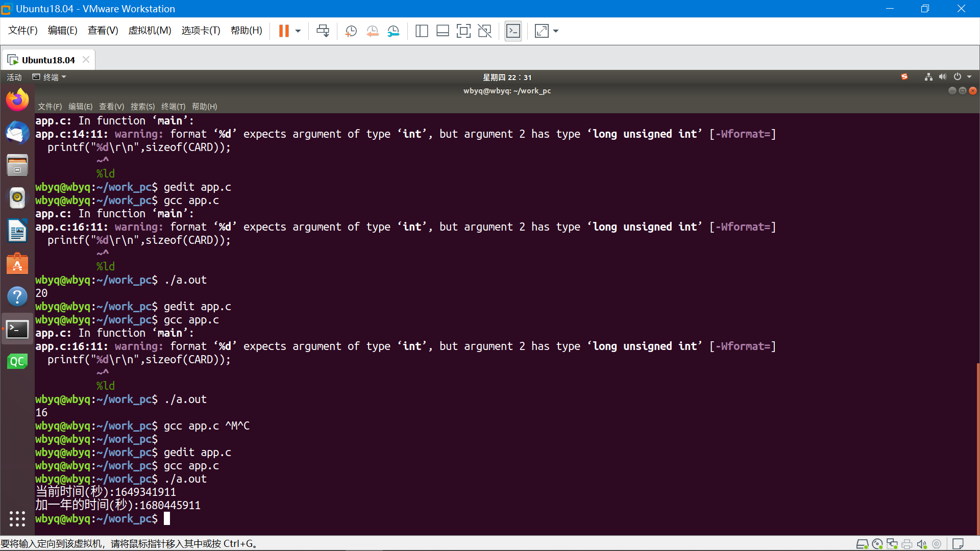Viewport: 980px width, 551px height.
Task: Open VMware 帮助(H) menu
Action: coord(246,31)
